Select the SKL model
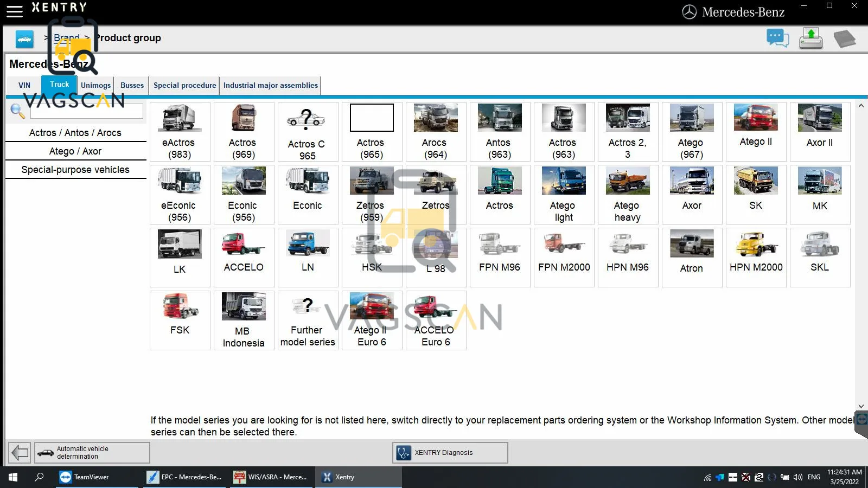868x488 pixels. pos(820,258)
